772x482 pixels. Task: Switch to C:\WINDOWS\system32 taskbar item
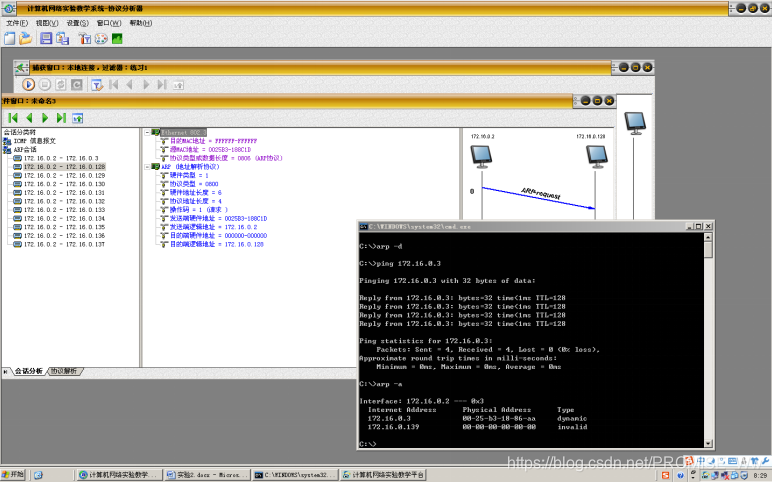pyautogui.click(x=295, y=475)
